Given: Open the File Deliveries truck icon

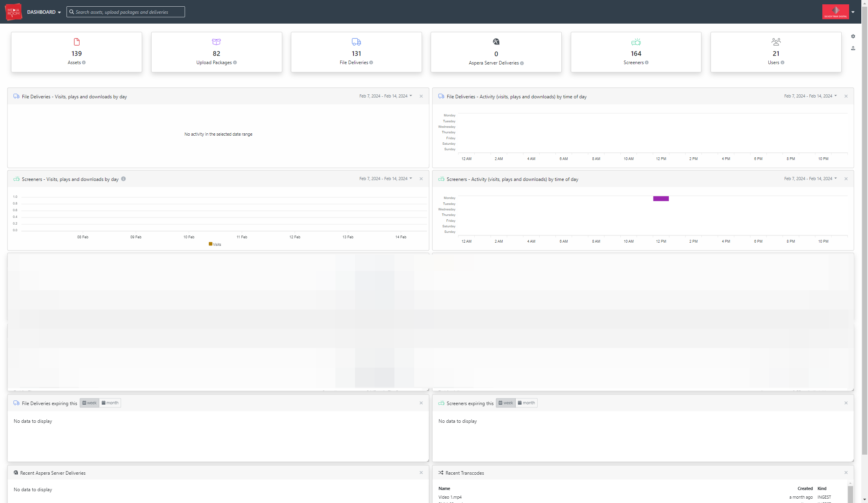Looking at the screenshot, I should click(x=356, y=42).
